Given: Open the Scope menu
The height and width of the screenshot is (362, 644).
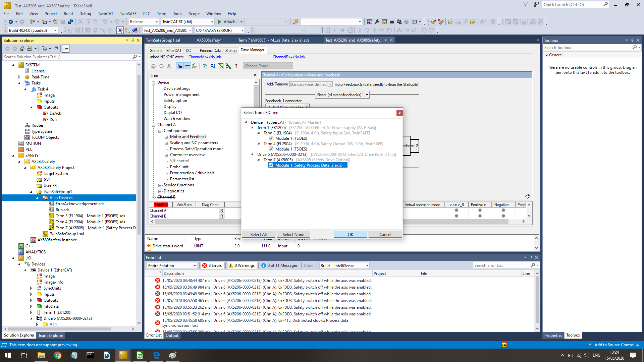Looking at the screenshot, I should (194, 14).
